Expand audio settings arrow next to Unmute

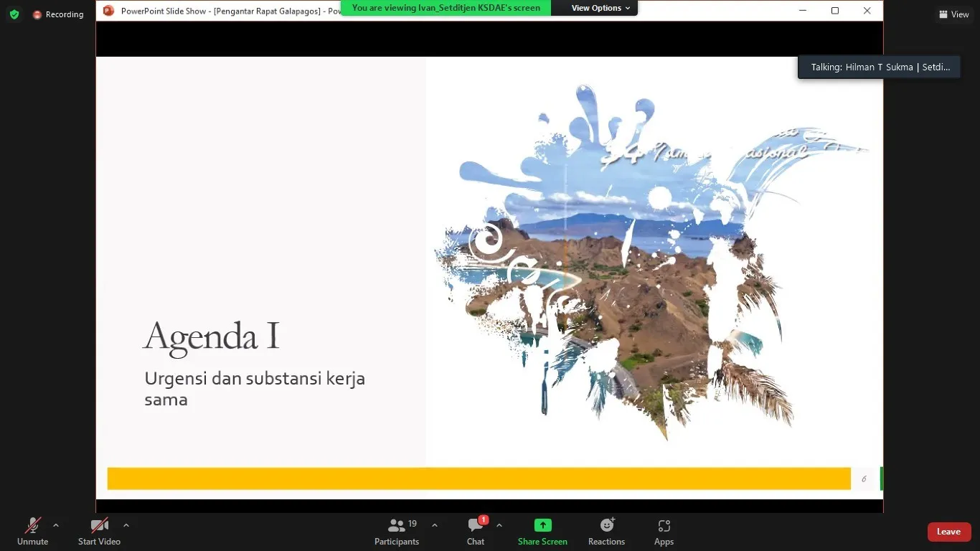(x=56, y=525)
